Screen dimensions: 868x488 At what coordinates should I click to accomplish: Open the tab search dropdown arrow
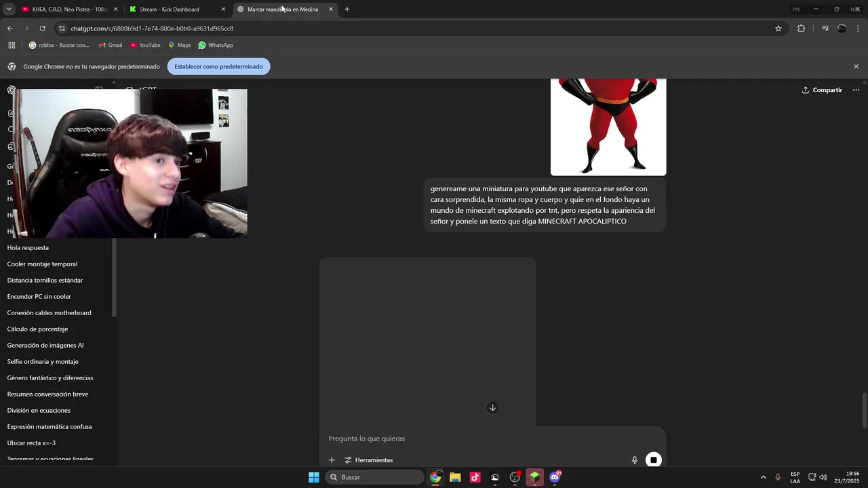click(x=9, y=9)
